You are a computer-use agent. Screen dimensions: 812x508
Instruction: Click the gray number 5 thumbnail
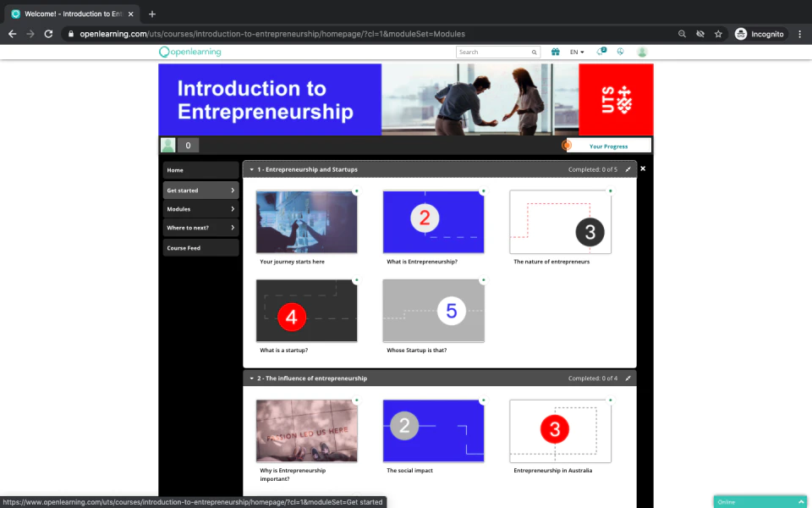(433, 311)
